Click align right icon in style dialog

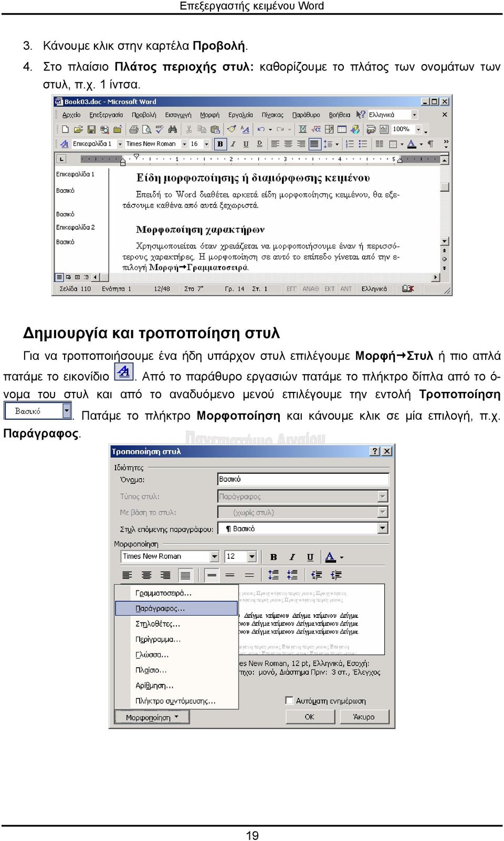click(x=165, y=575)
